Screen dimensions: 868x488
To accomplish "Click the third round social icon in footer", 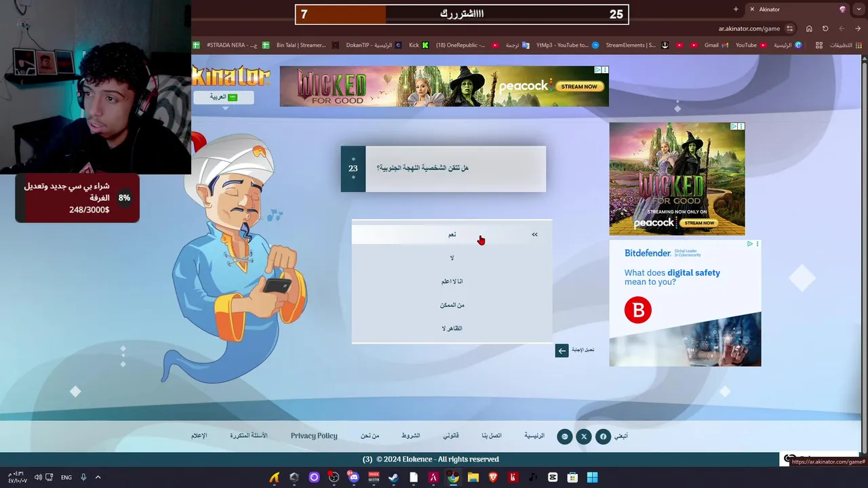I will click(565, 436).
